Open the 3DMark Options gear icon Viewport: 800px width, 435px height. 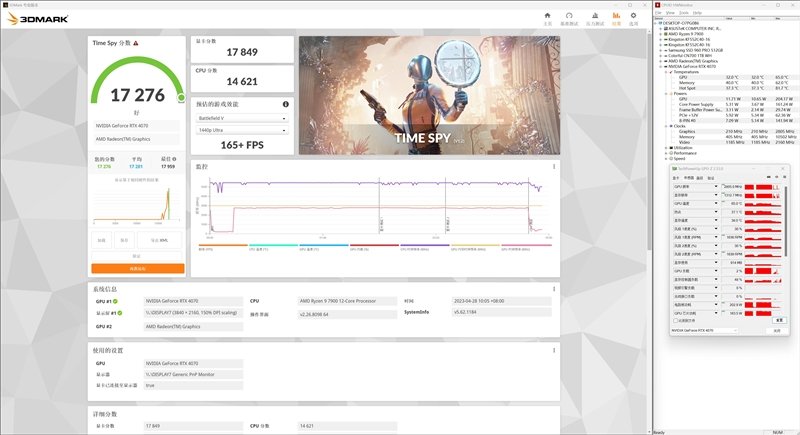pyautogui.click(x=633, y=16)
